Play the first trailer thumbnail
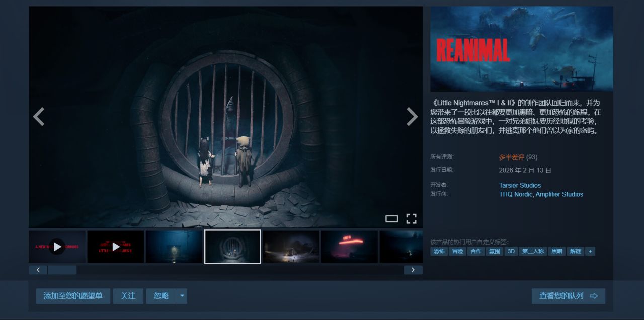 pyautogui.click(x=57, y=247)
